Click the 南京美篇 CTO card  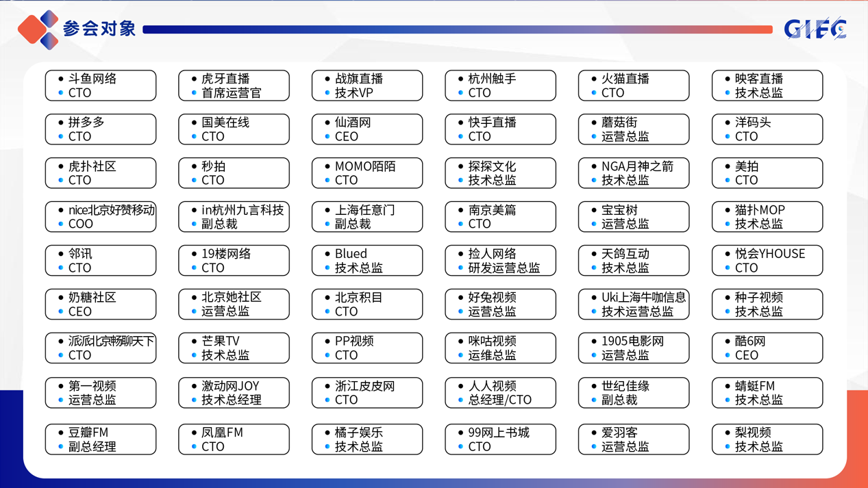point(500,217)
